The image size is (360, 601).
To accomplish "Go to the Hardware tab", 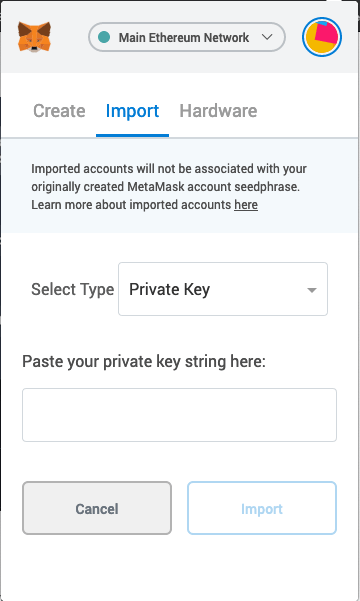I will (218, 111).
